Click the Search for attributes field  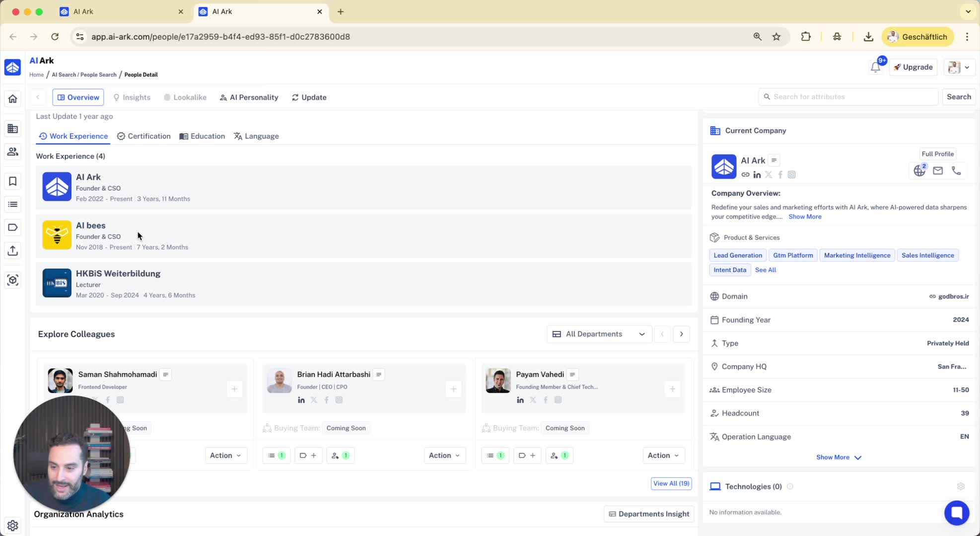click(849, 97)
